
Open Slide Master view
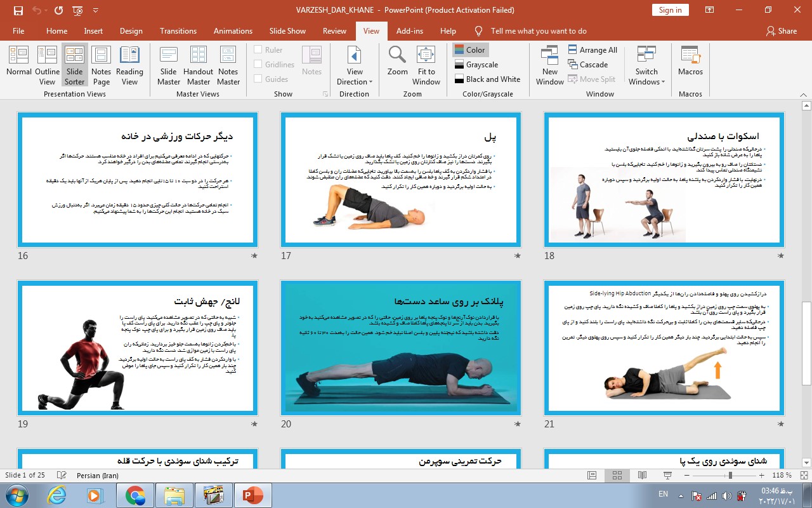pyautogui.click(x=169, y=63)
